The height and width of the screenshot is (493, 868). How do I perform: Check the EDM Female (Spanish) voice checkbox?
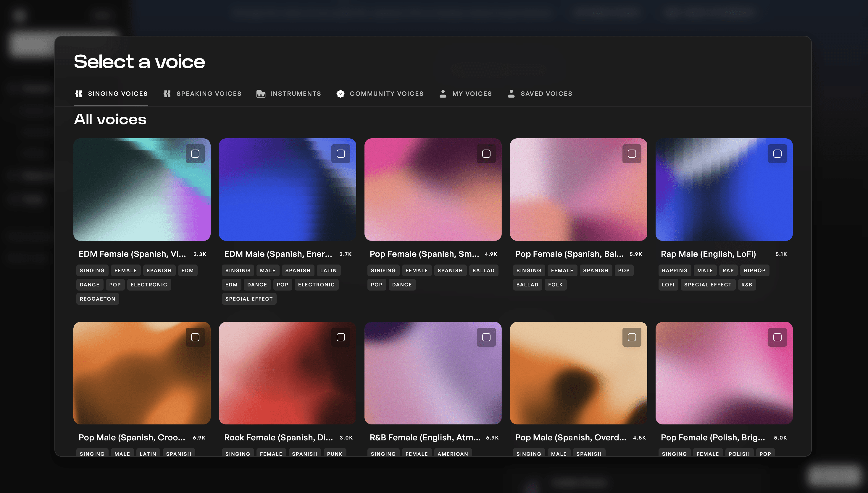click(x=195, y=154)
